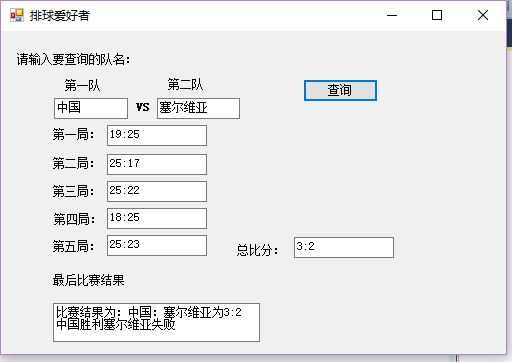Screen dimensions: 512x362
Task: Click the VS text between team fields
Action: (x=143, y=107)
